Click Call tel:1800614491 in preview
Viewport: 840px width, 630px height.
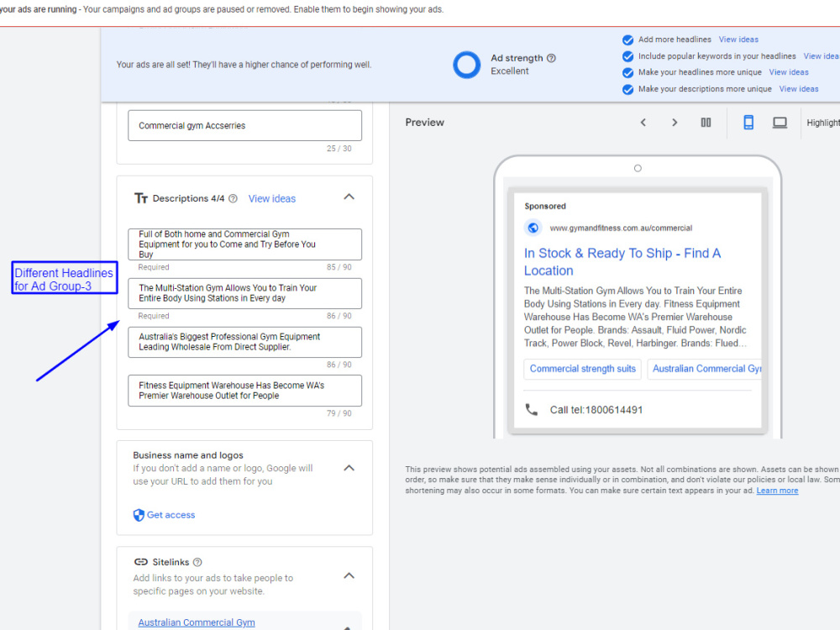point(596,410)
